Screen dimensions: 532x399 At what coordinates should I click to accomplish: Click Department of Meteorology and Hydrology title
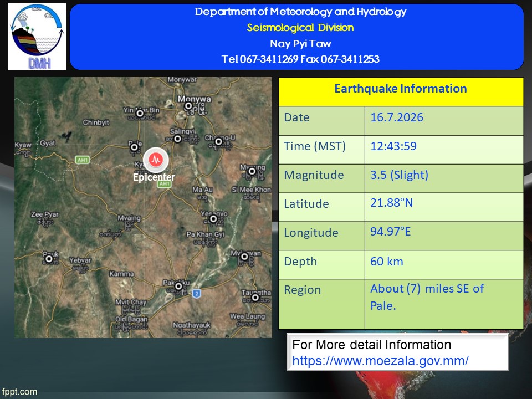coord(300,12)
